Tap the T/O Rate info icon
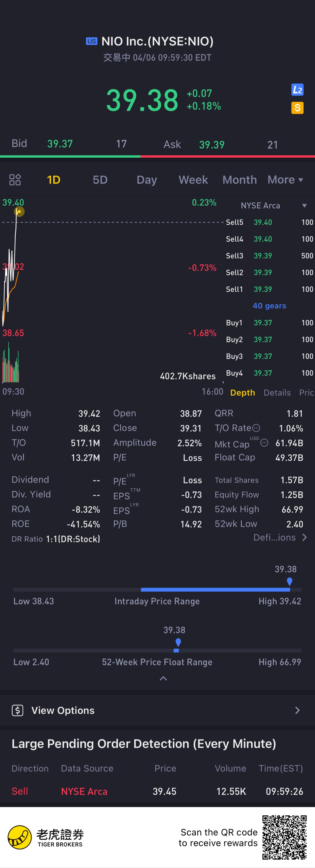Viewport: 315px width, 868px height. [x=256, y=428]
